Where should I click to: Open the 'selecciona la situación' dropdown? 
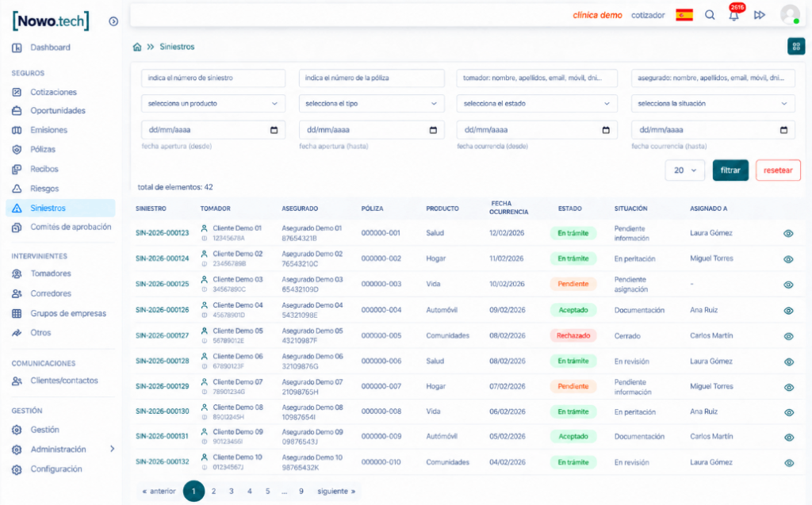713,104
